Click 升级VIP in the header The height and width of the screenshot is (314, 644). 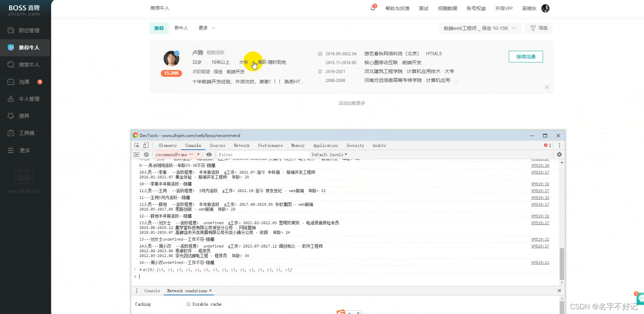click(x=504, y=8)
